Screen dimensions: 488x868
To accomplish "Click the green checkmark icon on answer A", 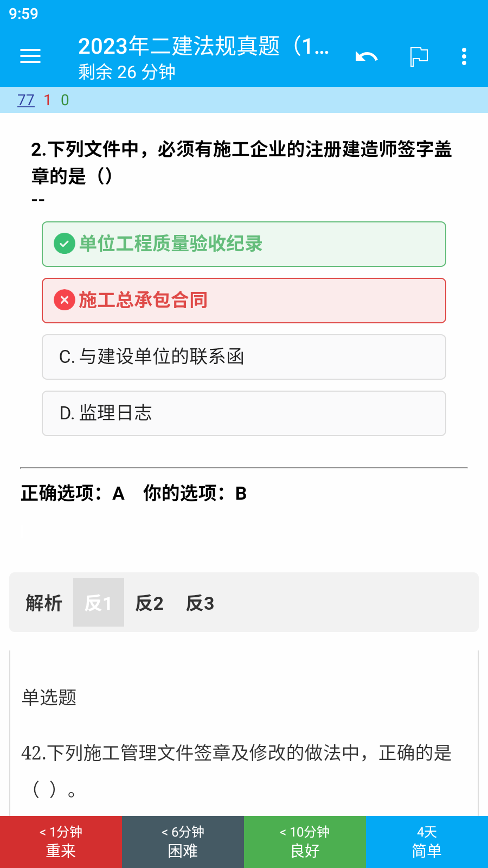I will click(65, 244).
